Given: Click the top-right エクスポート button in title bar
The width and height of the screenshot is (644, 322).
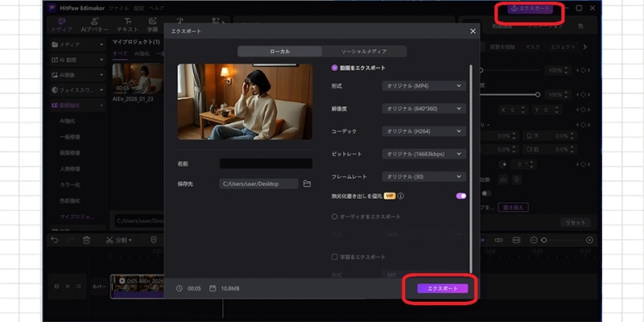Looking at the screenshot, I should coord(530,9).
